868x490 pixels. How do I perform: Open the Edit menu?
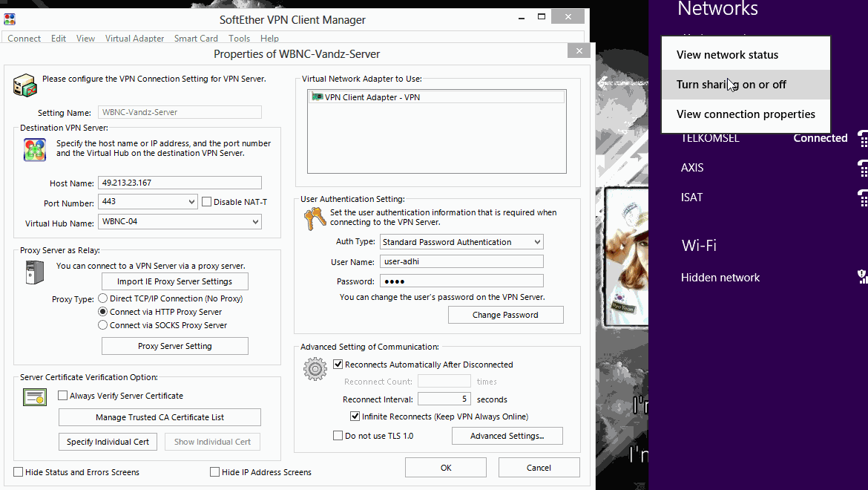(59, 38)
